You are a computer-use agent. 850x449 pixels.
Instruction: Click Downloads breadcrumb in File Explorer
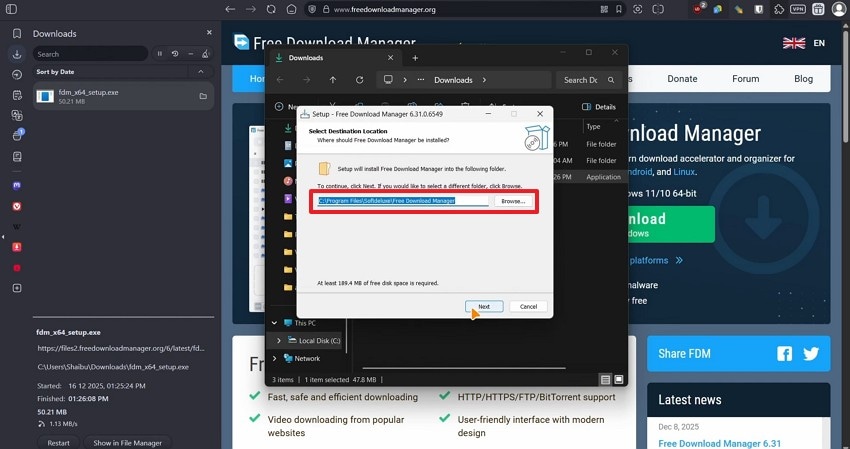click(453, 80)
